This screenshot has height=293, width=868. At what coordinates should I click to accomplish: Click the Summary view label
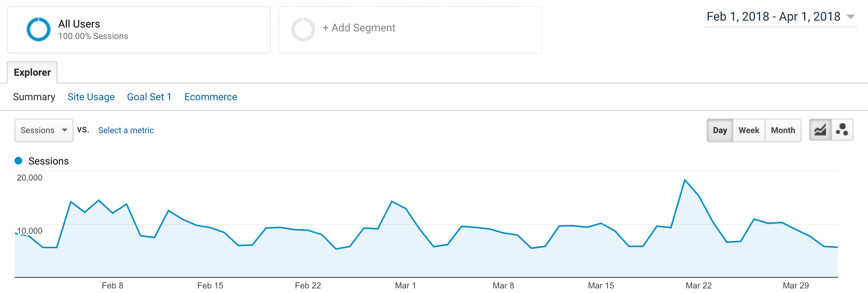coord(34,97)
